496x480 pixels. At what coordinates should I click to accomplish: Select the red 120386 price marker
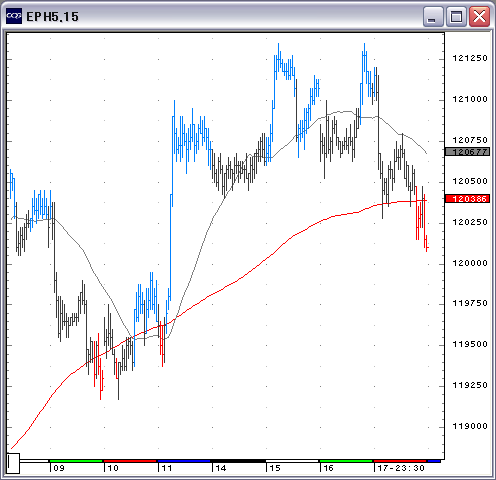point(467,199)
